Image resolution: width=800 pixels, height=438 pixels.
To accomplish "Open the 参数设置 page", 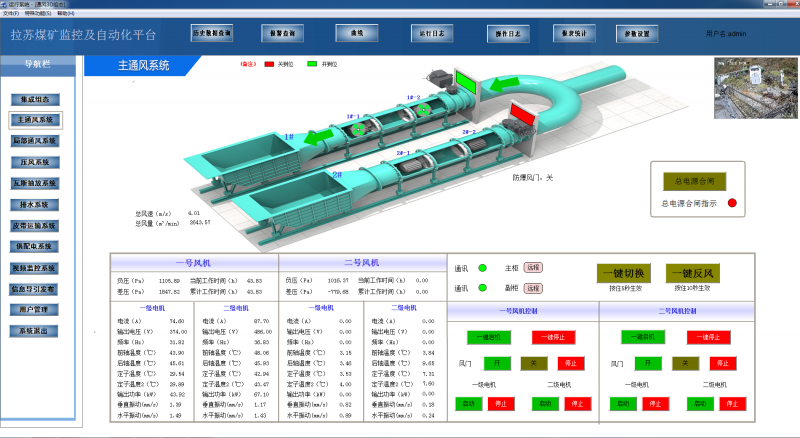I will tap(637, 34).
